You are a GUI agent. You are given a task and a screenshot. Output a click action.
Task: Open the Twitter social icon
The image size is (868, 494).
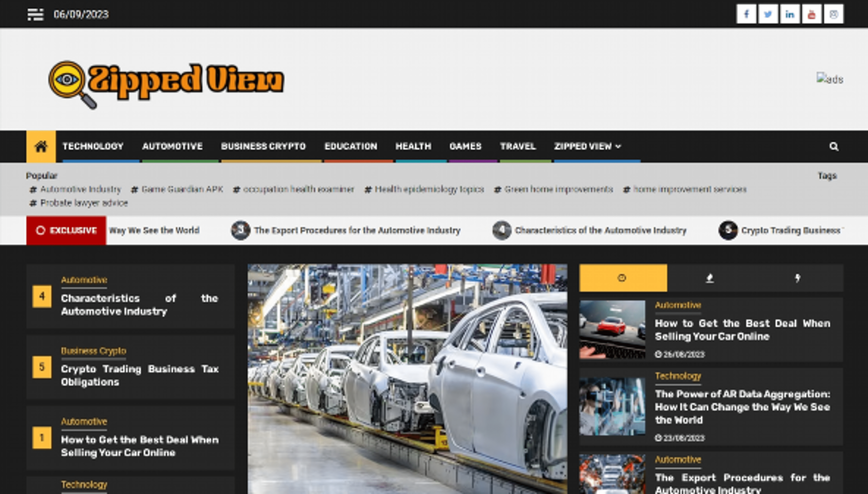tap(768, 14)
